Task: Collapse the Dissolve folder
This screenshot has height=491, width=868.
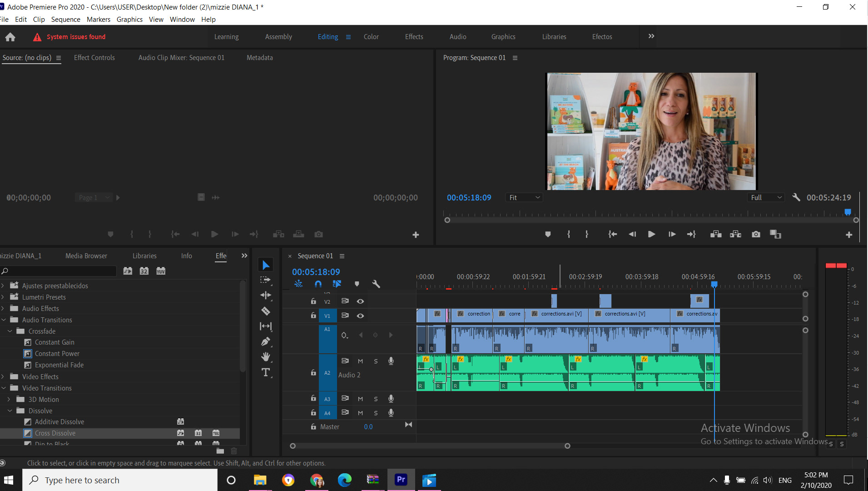Action: [10, 411]
